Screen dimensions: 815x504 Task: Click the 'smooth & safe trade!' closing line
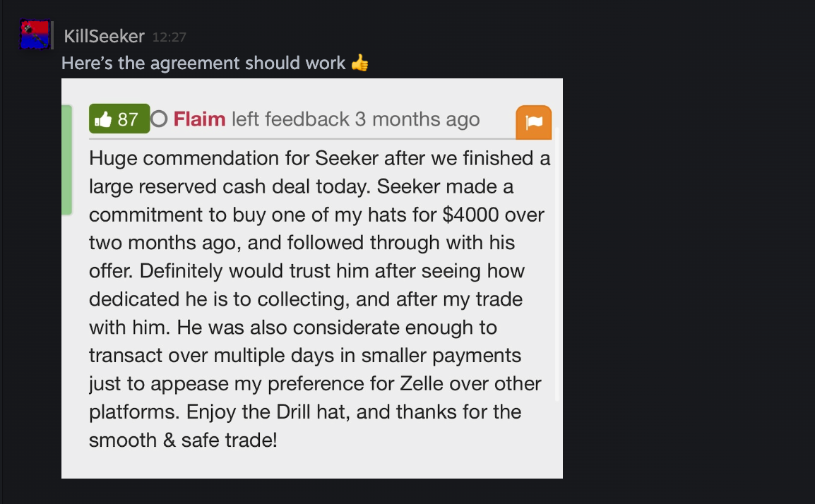[x=183, y=440]
